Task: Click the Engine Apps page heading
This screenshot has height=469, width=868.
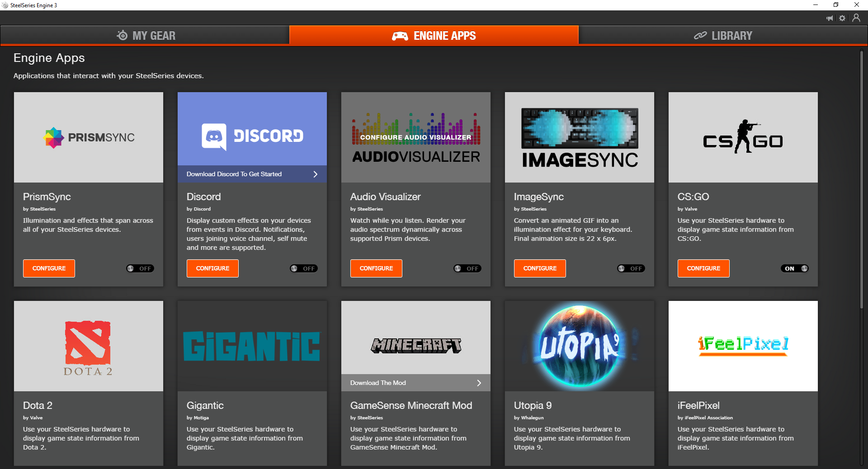Action: (x=49, y=58)
